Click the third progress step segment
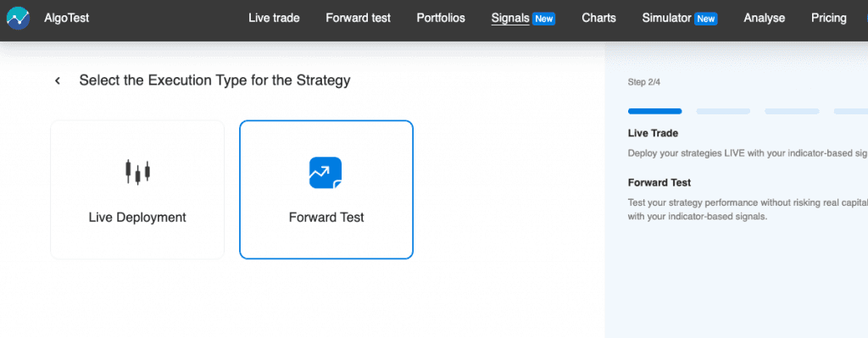 (792, 111)
